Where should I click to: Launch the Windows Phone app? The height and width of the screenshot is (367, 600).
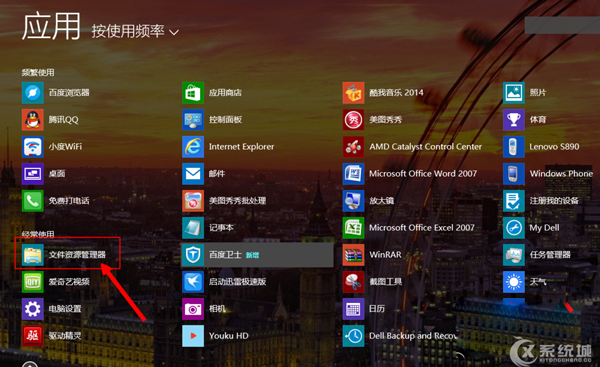pos(548,174)
